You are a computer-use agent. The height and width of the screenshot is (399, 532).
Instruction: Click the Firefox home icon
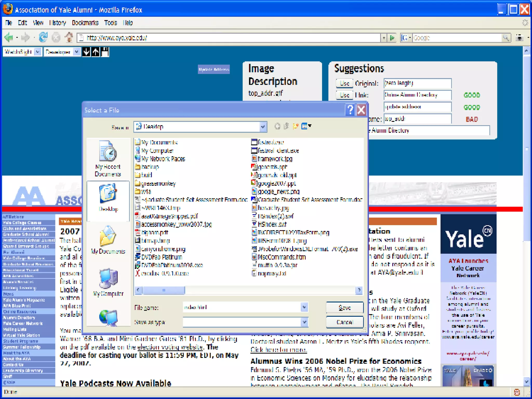(x=69, y=37)
